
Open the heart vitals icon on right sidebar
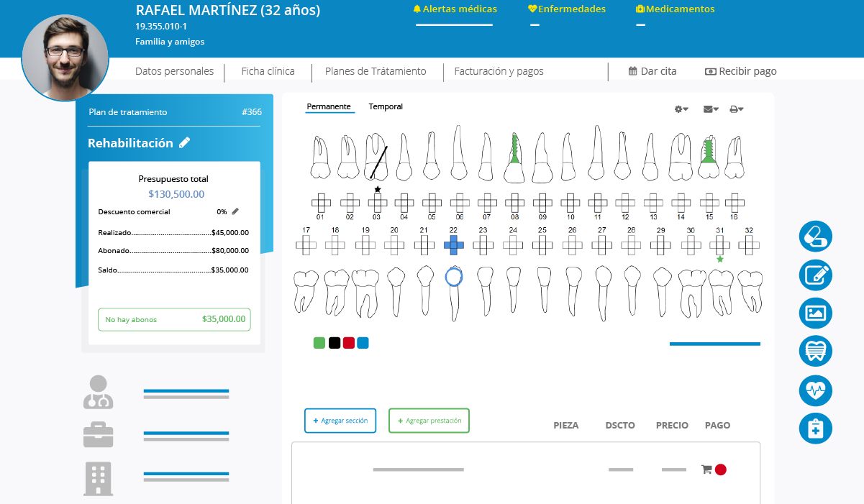815,390
